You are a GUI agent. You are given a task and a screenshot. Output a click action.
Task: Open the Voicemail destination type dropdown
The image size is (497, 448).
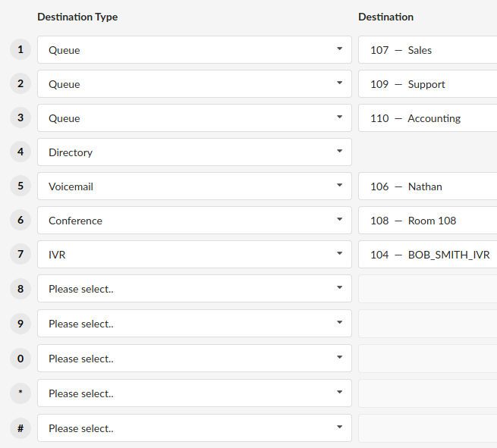pos(194,186)
